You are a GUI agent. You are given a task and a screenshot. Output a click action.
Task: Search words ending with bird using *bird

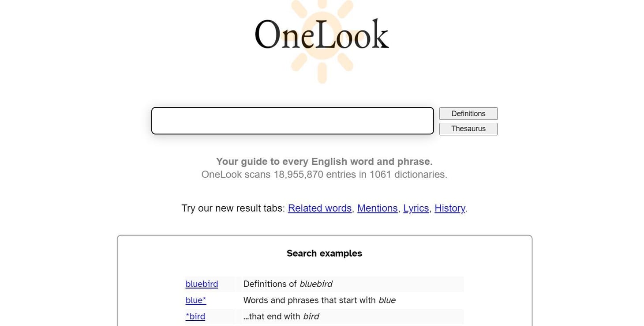[195, 316]
